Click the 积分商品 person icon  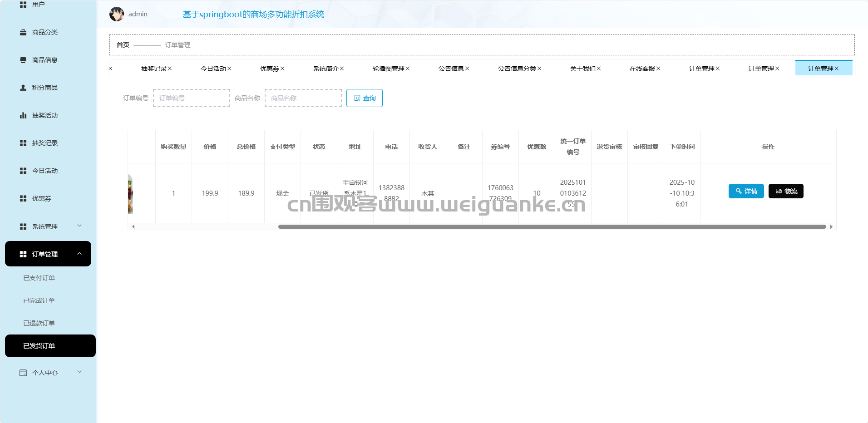pyautogui.click(x=23, y=88)
